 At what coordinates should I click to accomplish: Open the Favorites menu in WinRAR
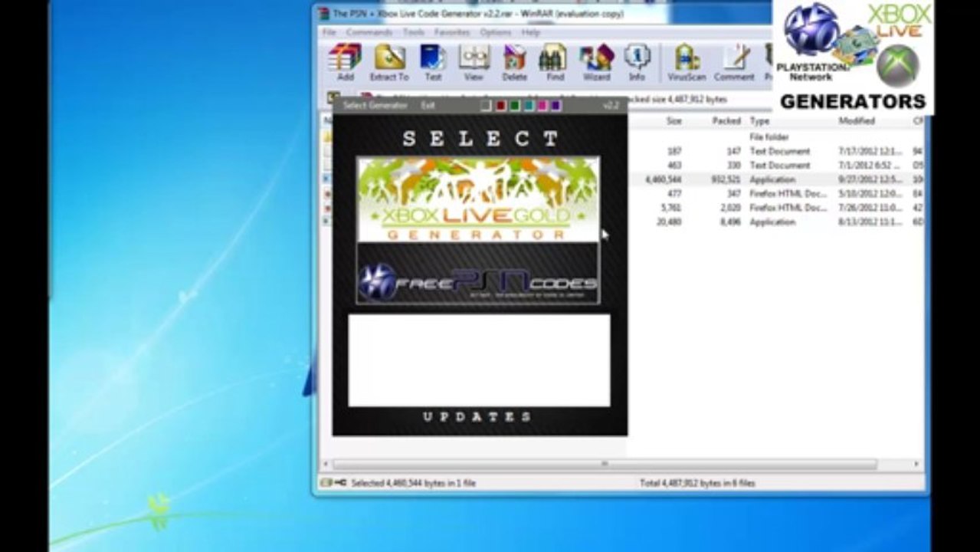coord(452,32)
